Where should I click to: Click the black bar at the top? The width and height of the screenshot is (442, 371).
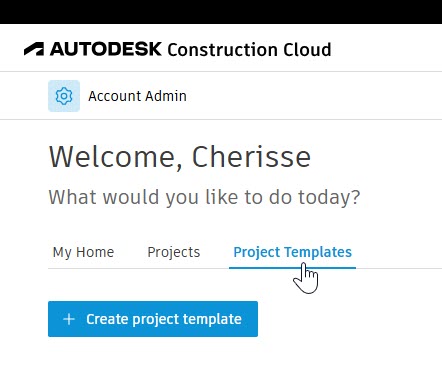221,12
